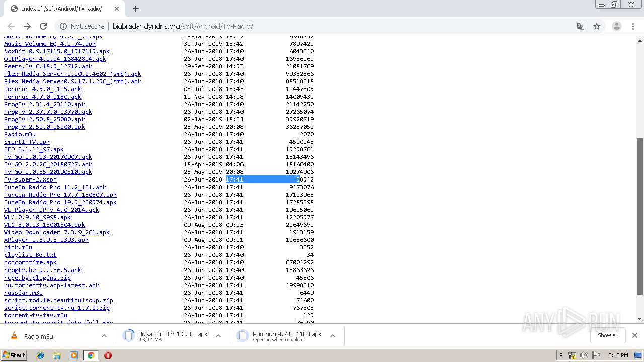
Task: Download VLC 3.0.13_13001304.apk
Action: (44, 225)
